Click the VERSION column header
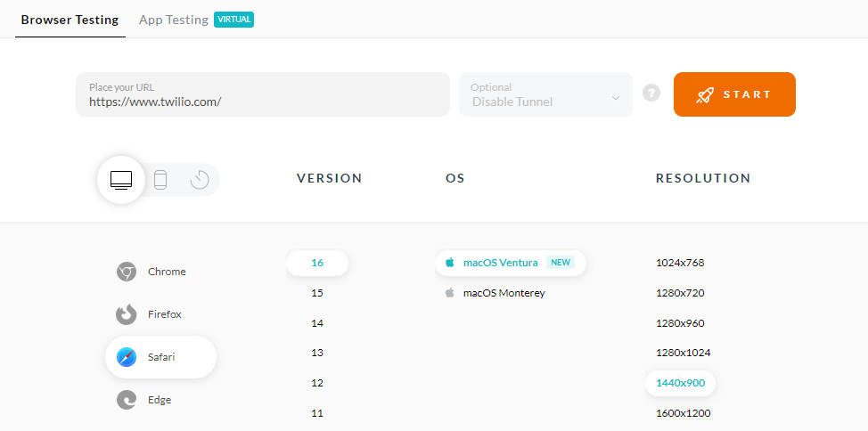Image resolution: width=868 pixels, height=431 pixels. coord(330,178)
